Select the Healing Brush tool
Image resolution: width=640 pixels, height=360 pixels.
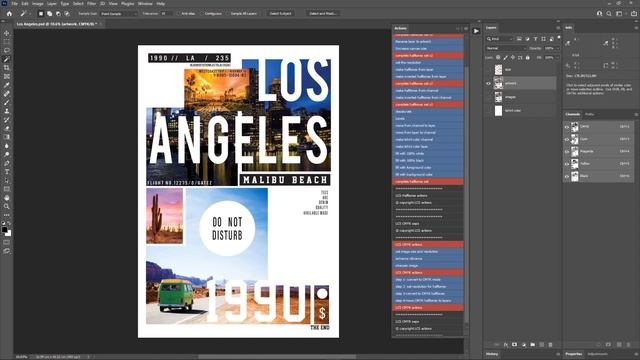point(7,94)
